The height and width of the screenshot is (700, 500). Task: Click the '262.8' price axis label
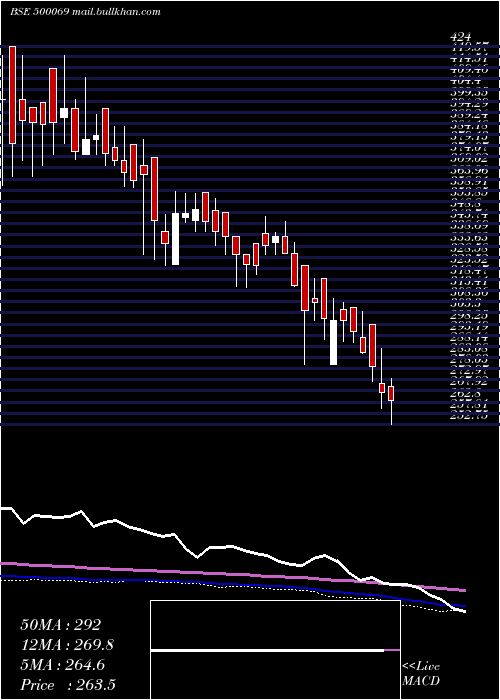[x=465, y=394]
